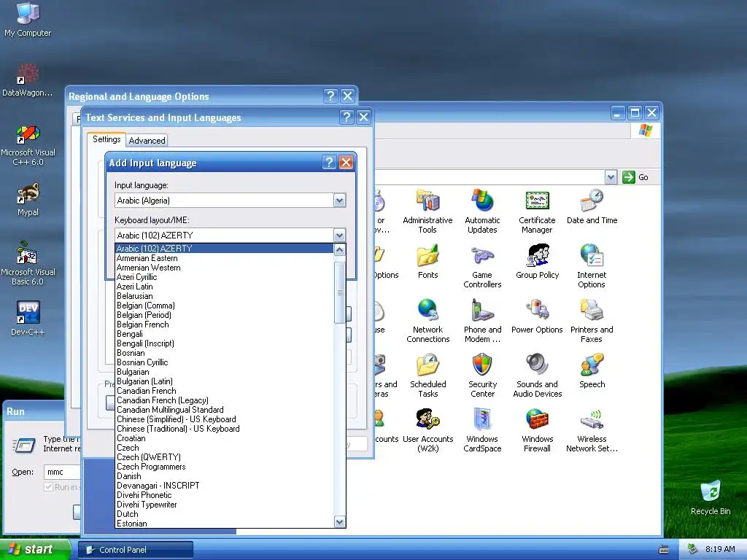The width and height of the screenshot is (747, 560).
Task: Click the Open field in Run dialog
Action: 62,472
